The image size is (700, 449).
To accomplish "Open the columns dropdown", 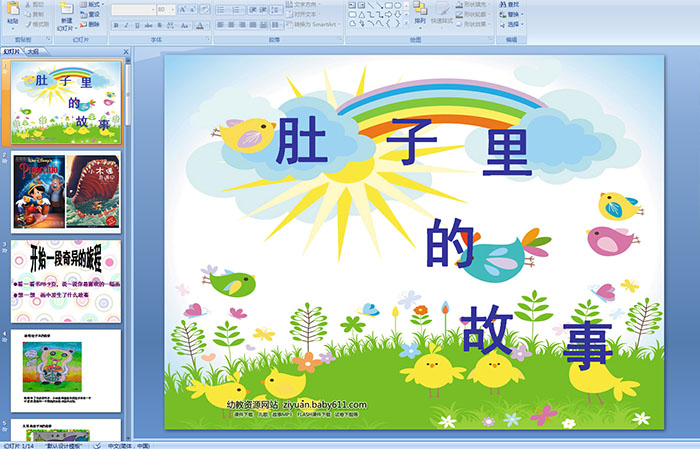I will pyautogui.click(x=277, y=25).
